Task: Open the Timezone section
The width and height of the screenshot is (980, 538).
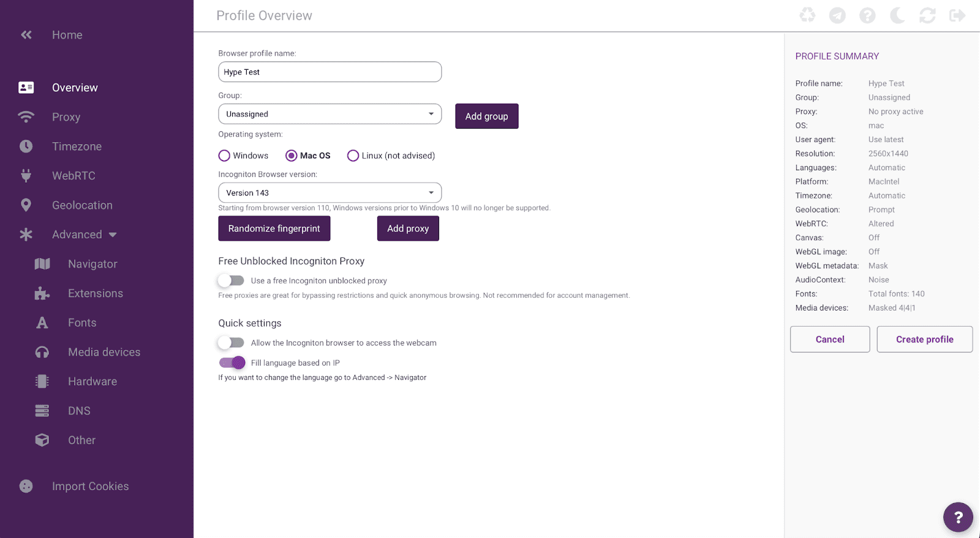Action: pos(77,146)
